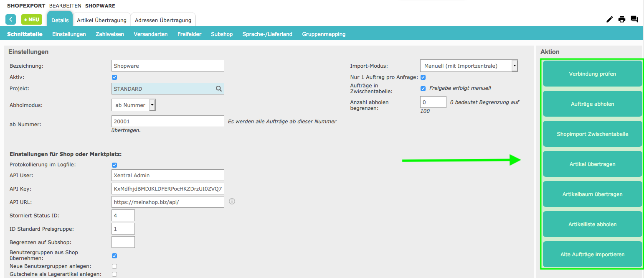Open the chat comments icon
The height and width of the screenshot is (278, 644).
click(x=634, y=19)
